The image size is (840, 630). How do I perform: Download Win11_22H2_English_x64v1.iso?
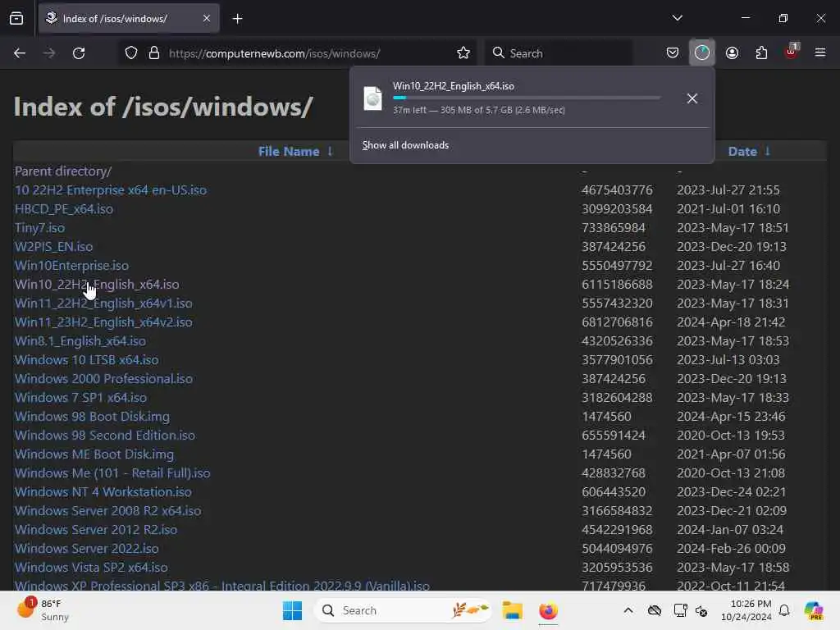coord(103,304)
